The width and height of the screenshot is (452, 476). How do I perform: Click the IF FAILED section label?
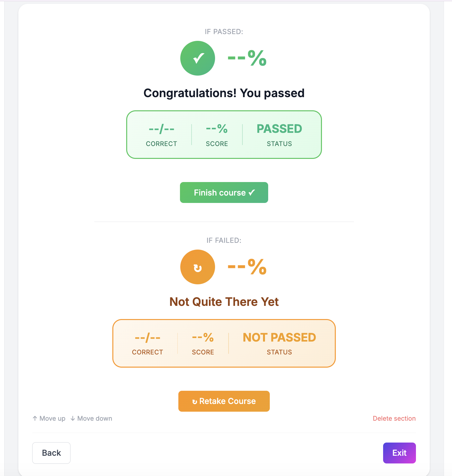[224, 240]
